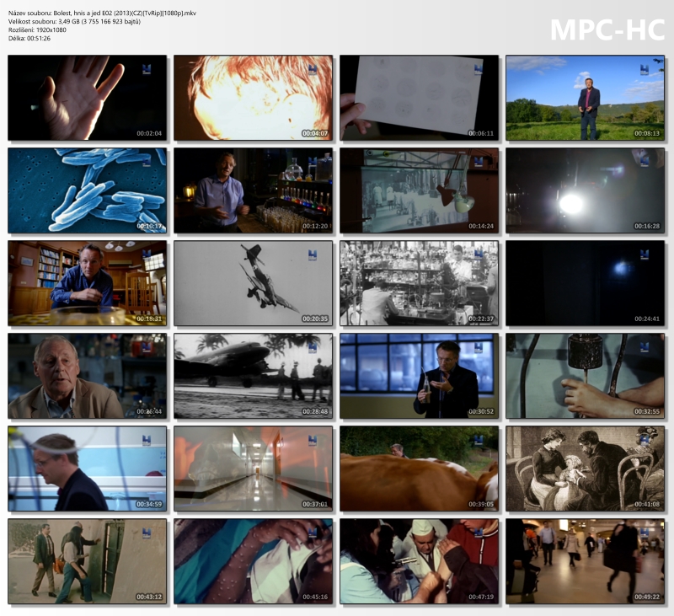Open the diving warplane thumbnail at 00:20:35

(253, 283)
